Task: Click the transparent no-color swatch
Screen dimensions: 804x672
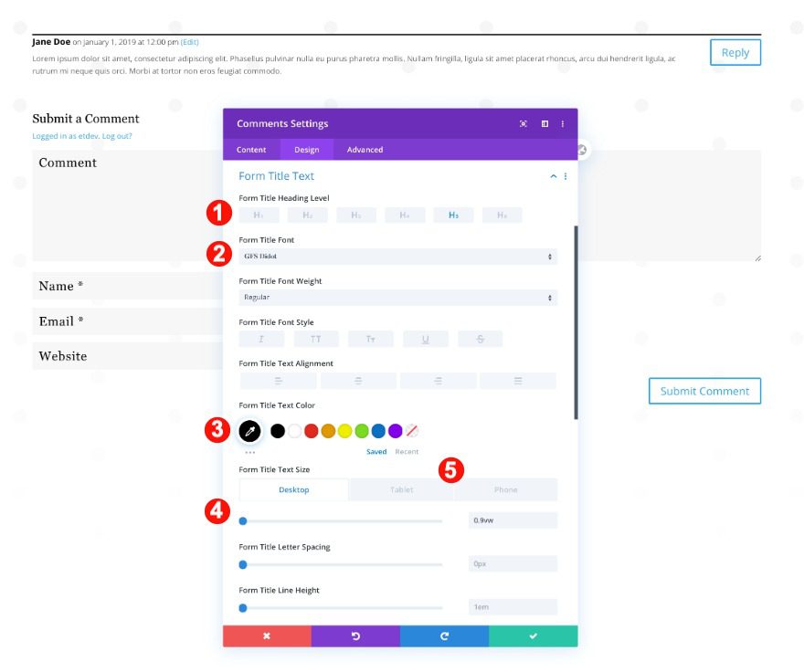Action: pos(412,431)
